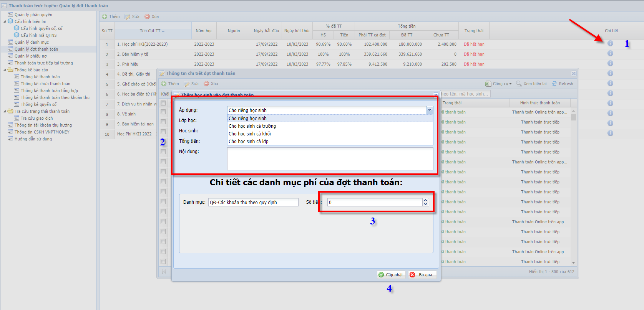
Task: Click the Xem biên lai receipt icon
Action: tap(519, 84)
